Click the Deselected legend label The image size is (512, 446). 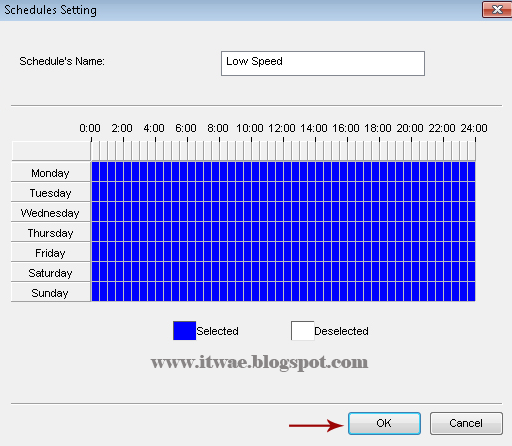[x=341, y=331]
